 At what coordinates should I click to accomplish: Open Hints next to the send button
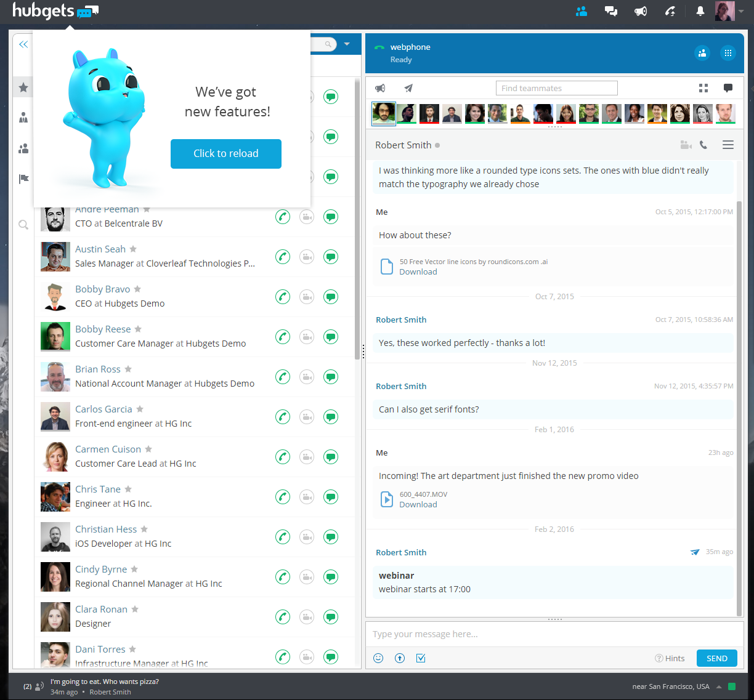pyautogui.click(x=670, y=658)
